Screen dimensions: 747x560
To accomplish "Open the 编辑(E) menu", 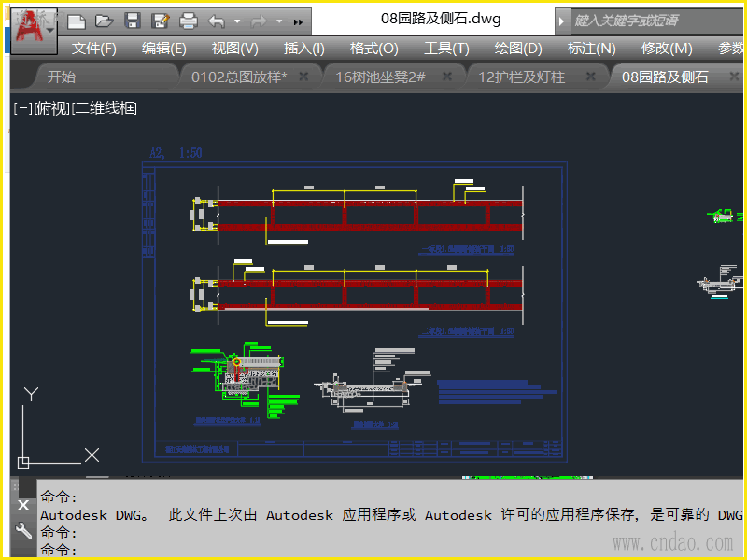I will [x=164, y=49].
